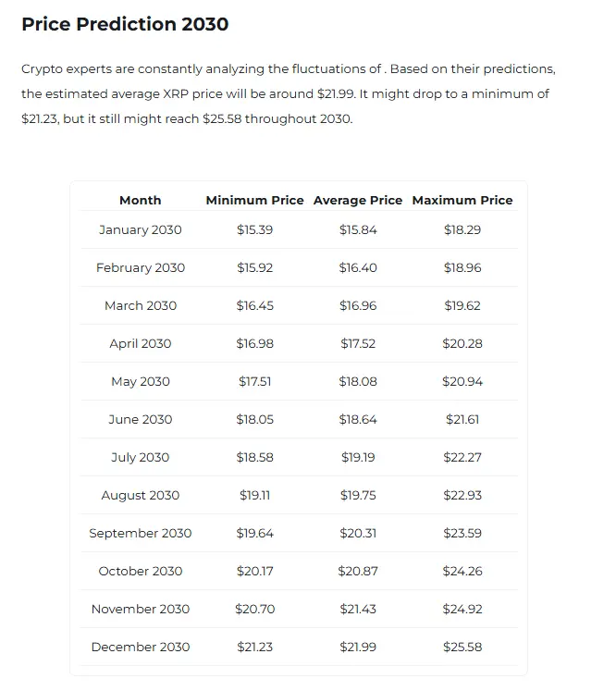Click the January 2030 row label
The width and height of the screenshot is (616, 691).
140,230
